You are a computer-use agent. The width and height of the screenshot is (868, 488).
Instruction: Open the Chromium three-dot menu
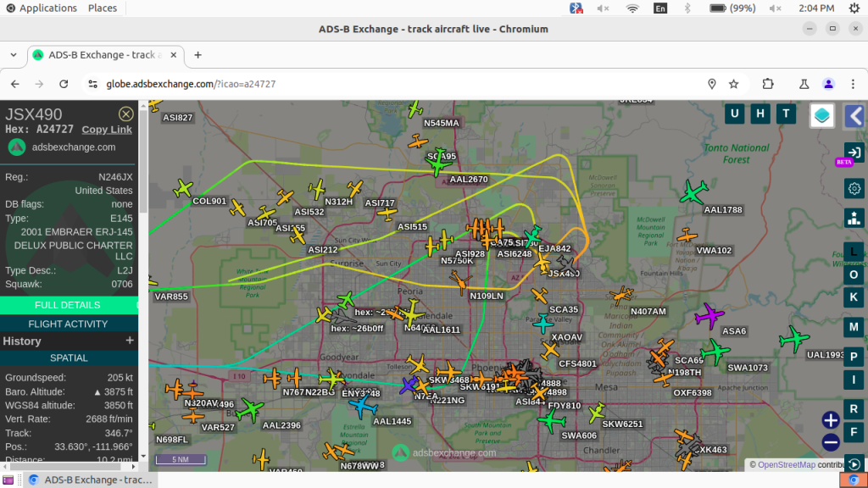853,84
